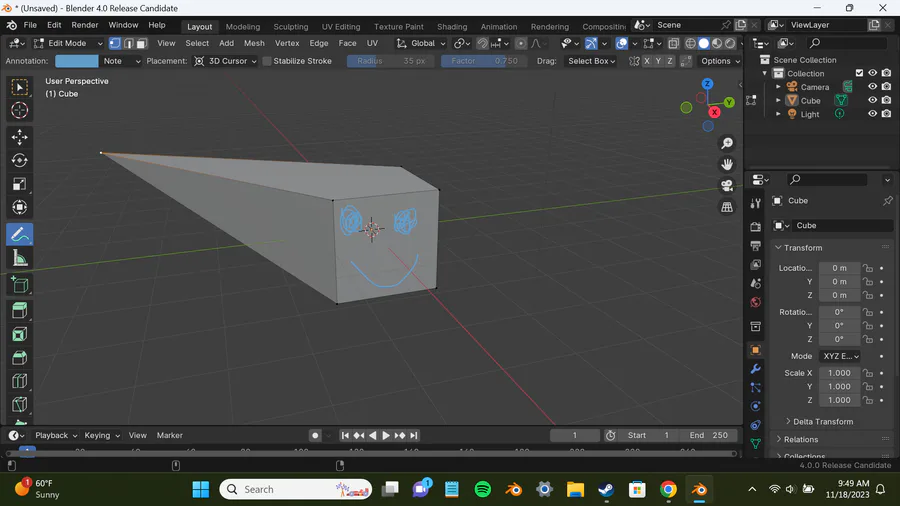Check the Stabilize Stroke checkbox
Image resolution: width=900 pixels, height=506 pixels.
pyautogui.click(x=267, y=61)
